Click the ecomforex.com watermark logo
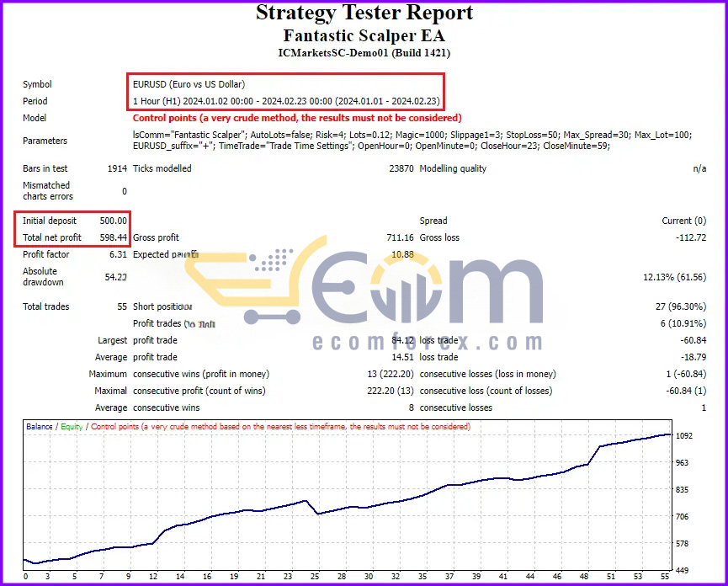This screenshot has width=728, height=586. 427,342
